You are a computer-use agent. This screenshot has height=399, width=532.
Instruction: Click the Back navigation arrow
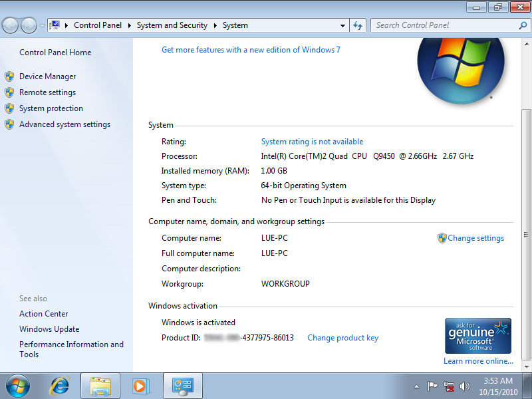10,25
